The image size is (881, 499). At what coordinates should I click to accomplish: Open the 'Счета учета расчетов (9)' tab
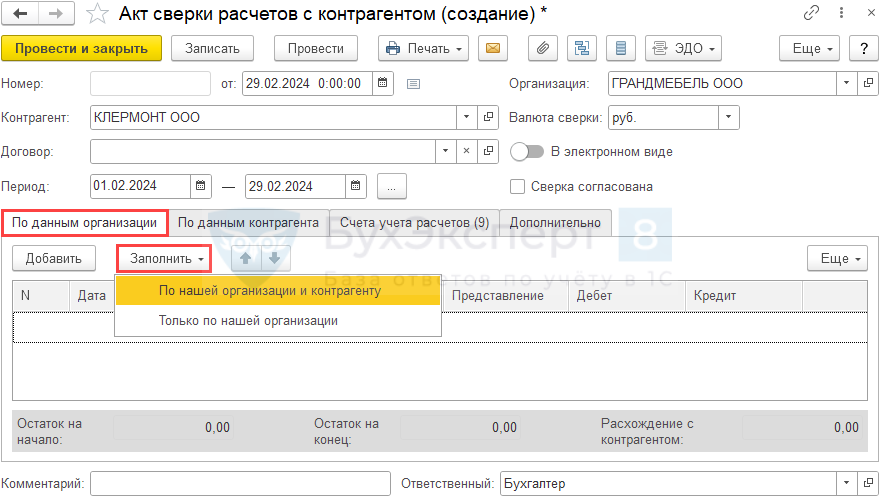(x=414, y=222)
